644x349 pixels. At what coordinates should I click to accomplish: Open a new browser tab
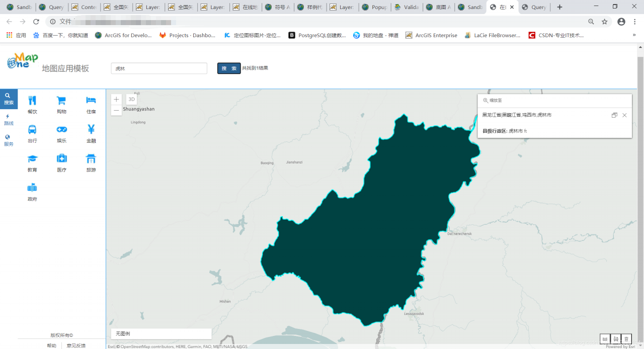click(x=559, y=7)
